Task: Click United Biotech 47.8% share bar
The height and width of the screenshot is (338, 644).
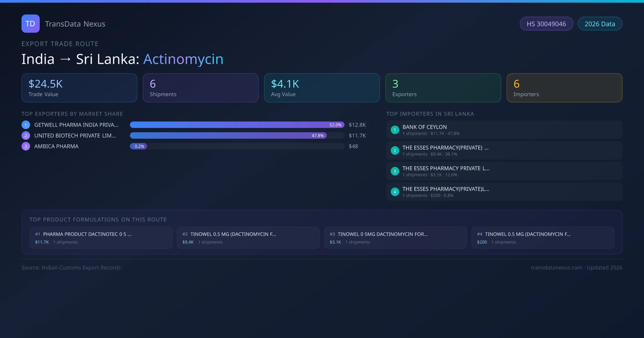Action: (228, 135)
